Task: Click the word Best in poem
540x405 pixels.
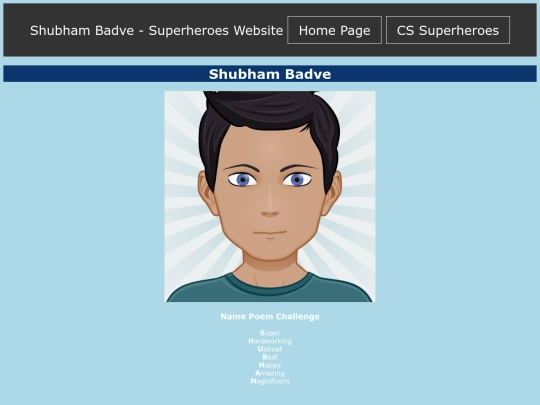Action: click(x=270, y=357)
